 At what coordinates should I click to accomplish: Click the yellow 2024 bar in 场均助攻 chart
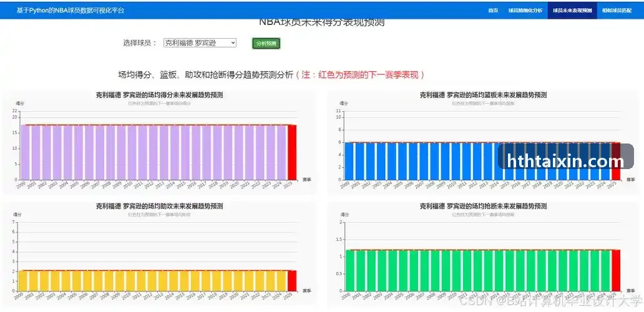281,281
